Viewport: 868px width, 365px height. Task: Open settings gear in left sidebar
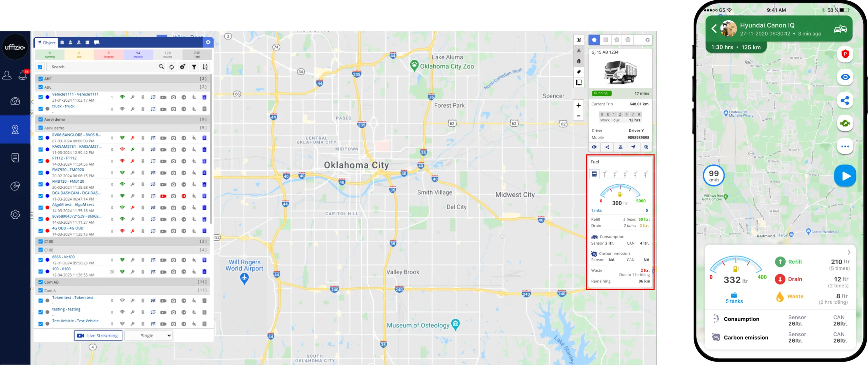[x=15, y=215]
